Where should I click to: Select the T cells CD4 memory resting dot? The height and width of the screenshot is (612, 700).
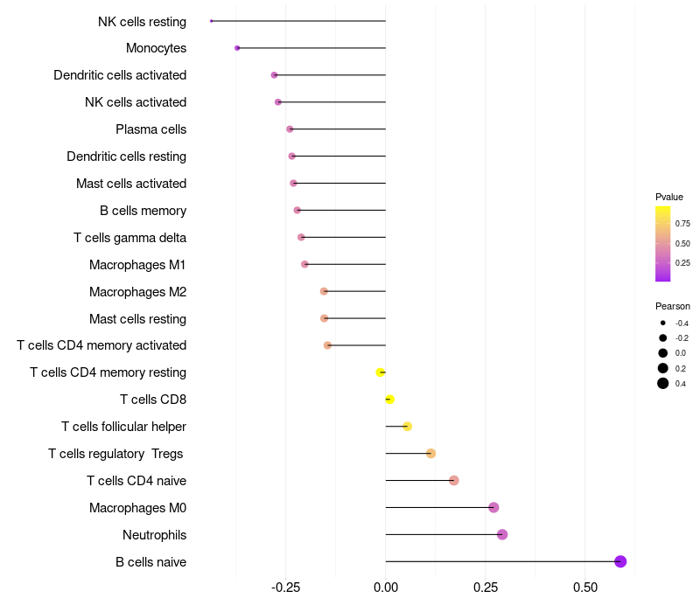click(380, 372)
